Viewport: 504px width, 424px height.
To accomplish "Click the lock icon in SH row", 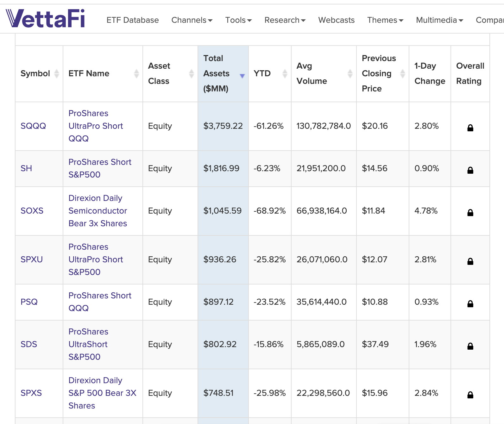I will tap(470, 170).
